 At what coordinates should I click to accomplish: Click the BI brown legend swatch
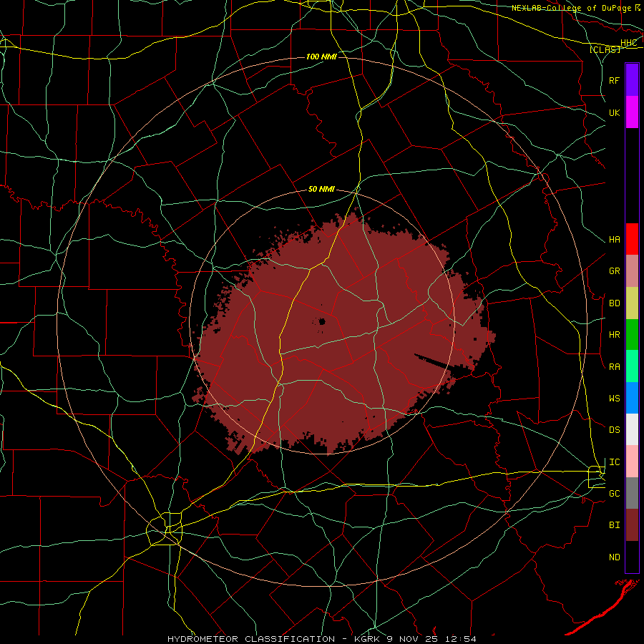click(x=632, y=525)
